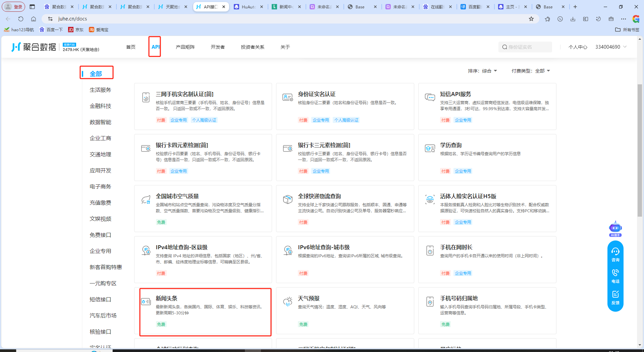Bookmark this page with the star icon
The height and width of the screenshot is (352, 644).
531,19
